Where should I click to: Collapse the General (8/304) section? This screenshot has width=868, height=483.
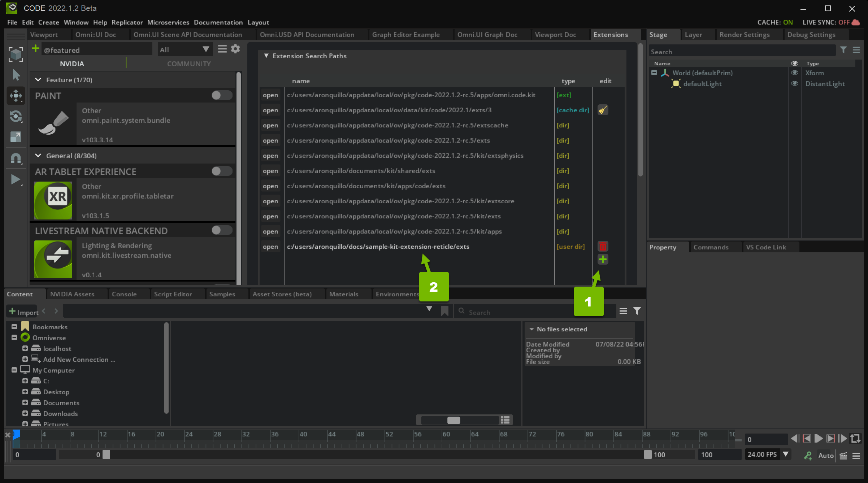click(38, 156)
